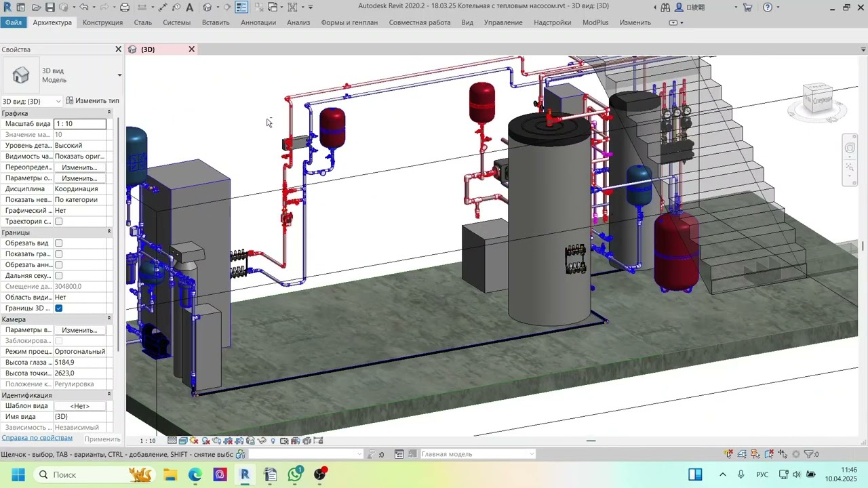
Task: Click the Масштаб вида 1 : 10 field
Action: pos(80,124)
